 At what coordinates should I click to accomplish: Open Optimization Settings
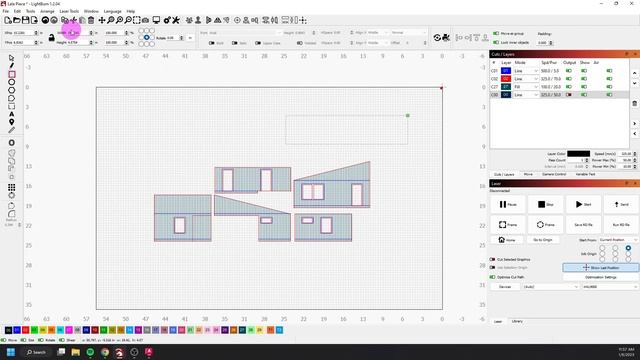click(x=601, y=277)
